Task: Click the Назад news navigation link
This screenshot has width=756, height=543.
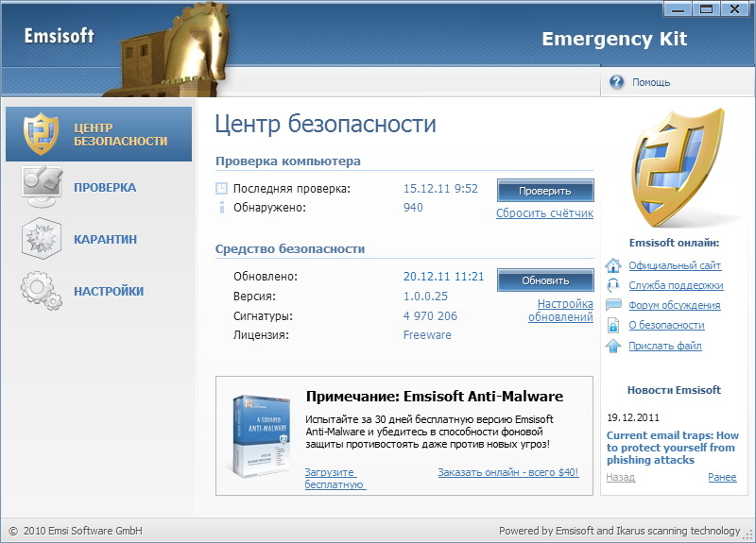Action: point(621,477)
